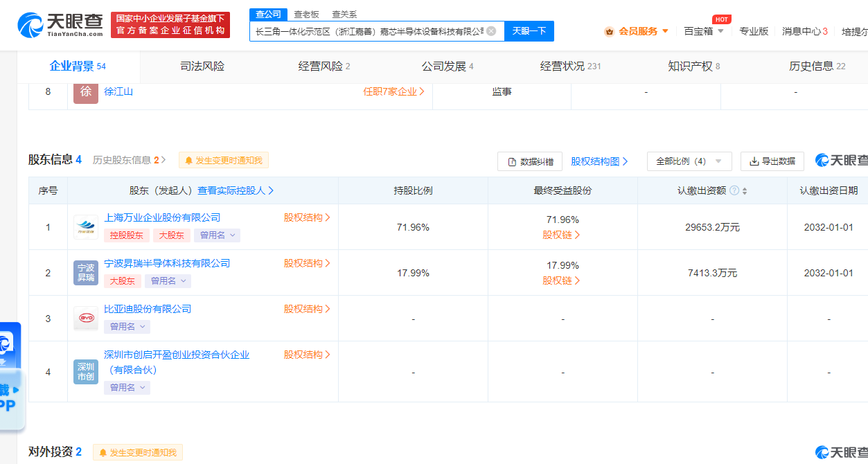
Task: Select the 查公司 search tab
Action: click(x=268, y=14)
